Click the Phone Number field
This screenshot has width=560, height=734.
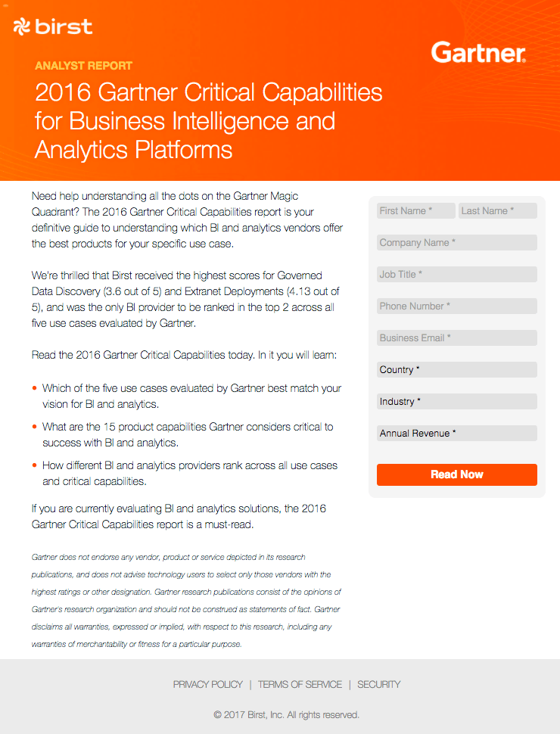(456, 306)
